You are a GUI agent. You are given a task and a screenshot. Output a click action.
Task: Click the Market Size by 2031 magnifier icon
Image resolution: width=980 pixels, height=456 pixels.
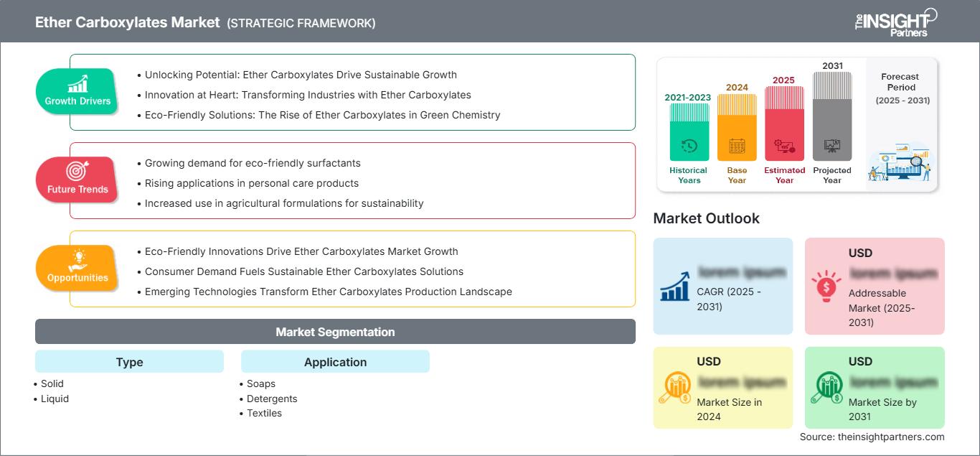click(x=826, y=388)
